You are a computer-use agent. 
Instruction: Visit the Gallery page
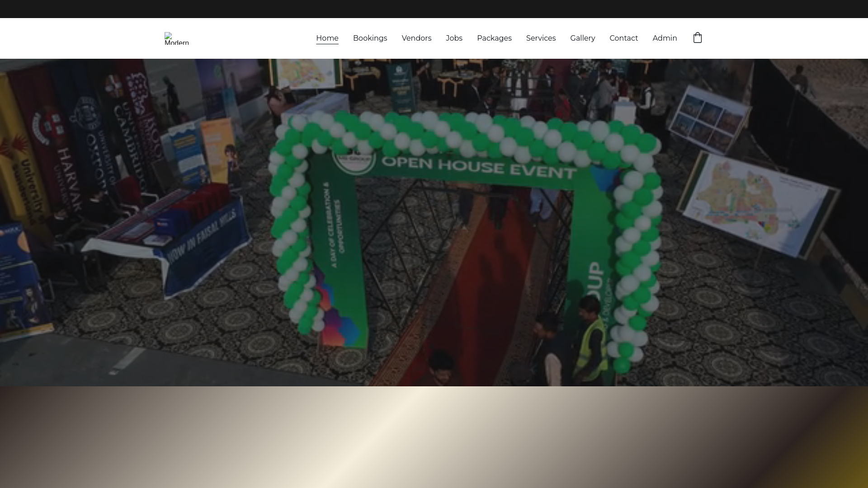point(582,38)
